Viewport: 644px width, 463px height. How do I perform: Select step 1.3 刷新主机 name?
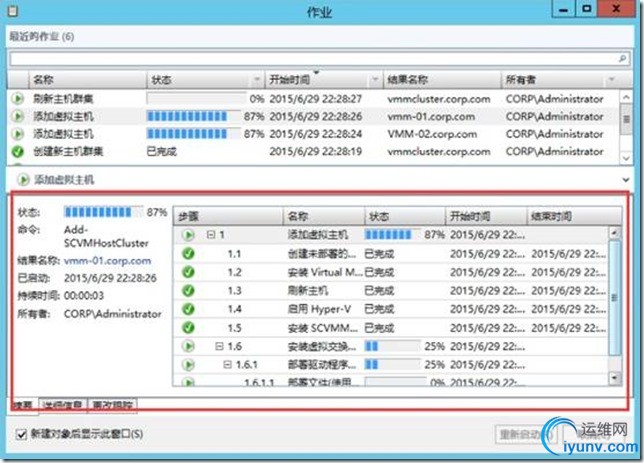(x=308, y=291)
